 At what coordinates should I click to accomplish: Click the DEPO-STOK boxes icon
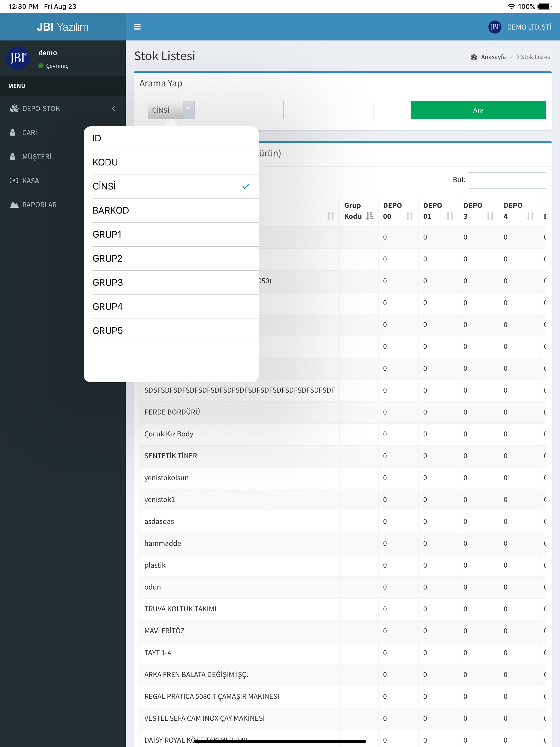click(x=14, y=108)
